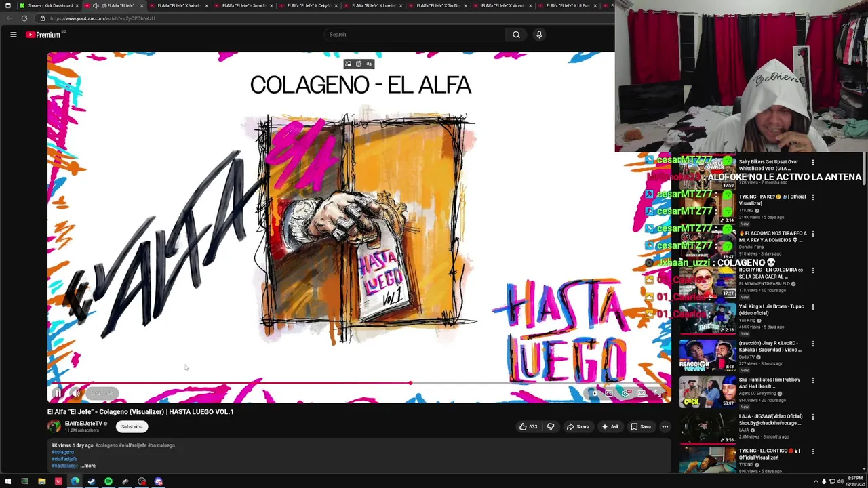The height and width of the screenshot is (488, 868).
Task: Activate voice search microphone
Action: click(x=539, y=35)
